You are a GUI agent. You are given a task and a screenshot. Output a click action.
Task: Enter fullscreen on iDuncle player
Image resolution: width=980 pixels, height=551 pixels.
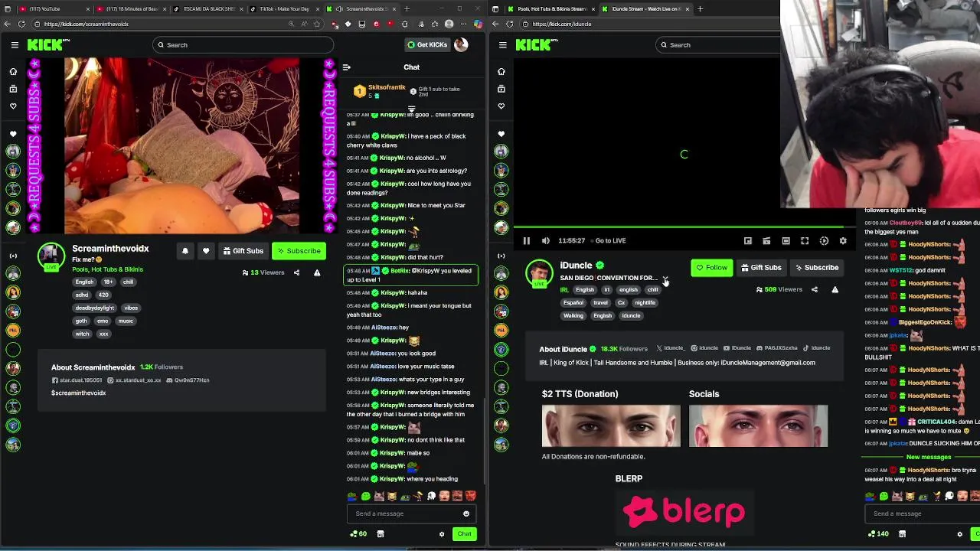(805, 241)
